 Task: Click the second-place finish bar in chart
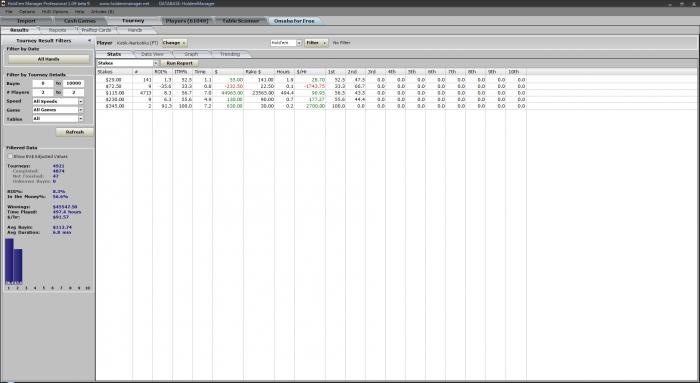click(18, 266)
